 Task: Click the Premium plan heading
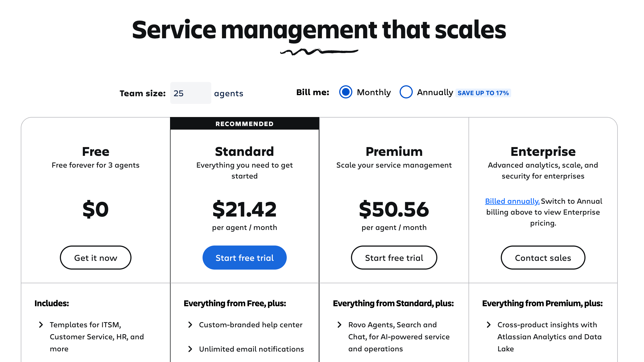point(394,151)
